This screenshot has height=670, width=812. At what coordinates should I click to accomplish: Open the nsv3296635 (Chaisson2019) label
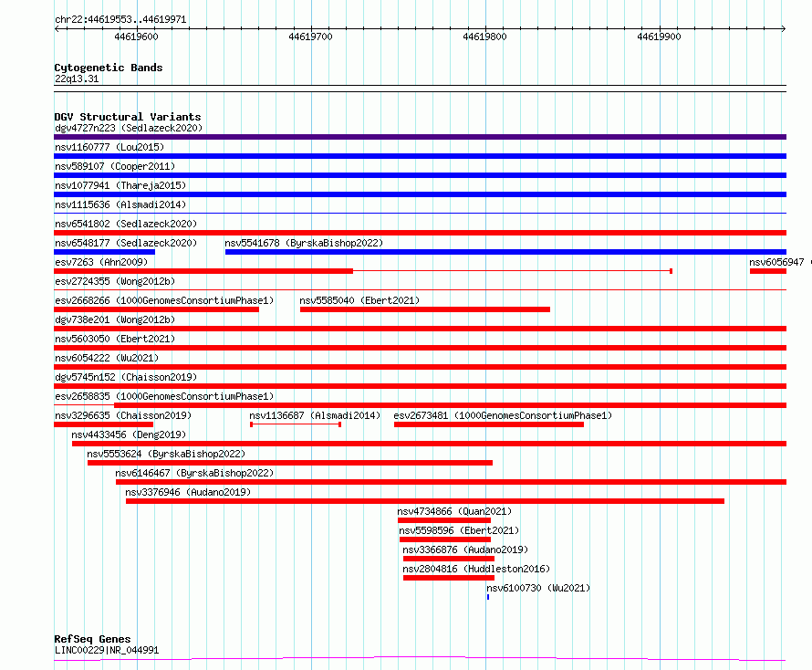pos(123,415)
